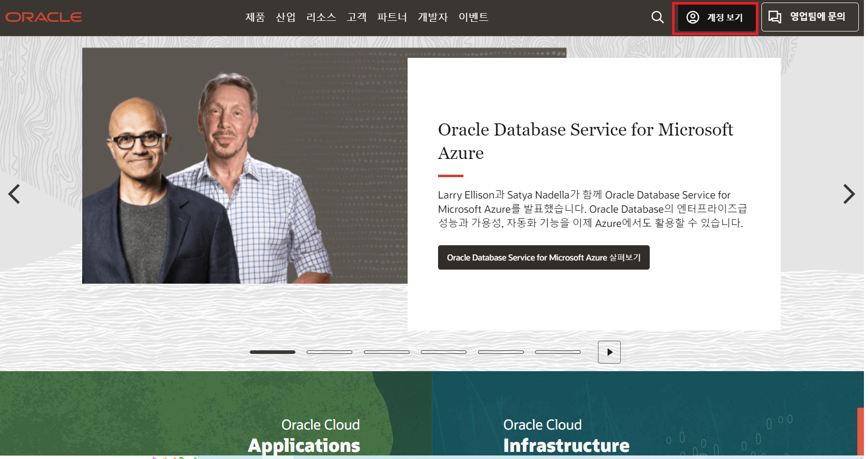868x459 pixels.
Task: Open the 고객 menu
Action: tap(356, 17)
